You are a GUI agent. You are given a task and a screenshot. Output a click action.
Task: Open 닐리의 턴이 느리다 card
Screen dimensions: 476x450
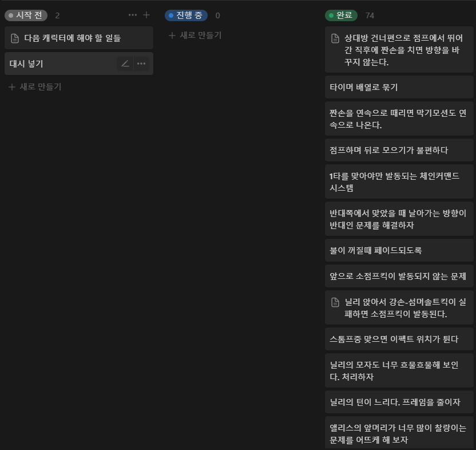(399, 402)
